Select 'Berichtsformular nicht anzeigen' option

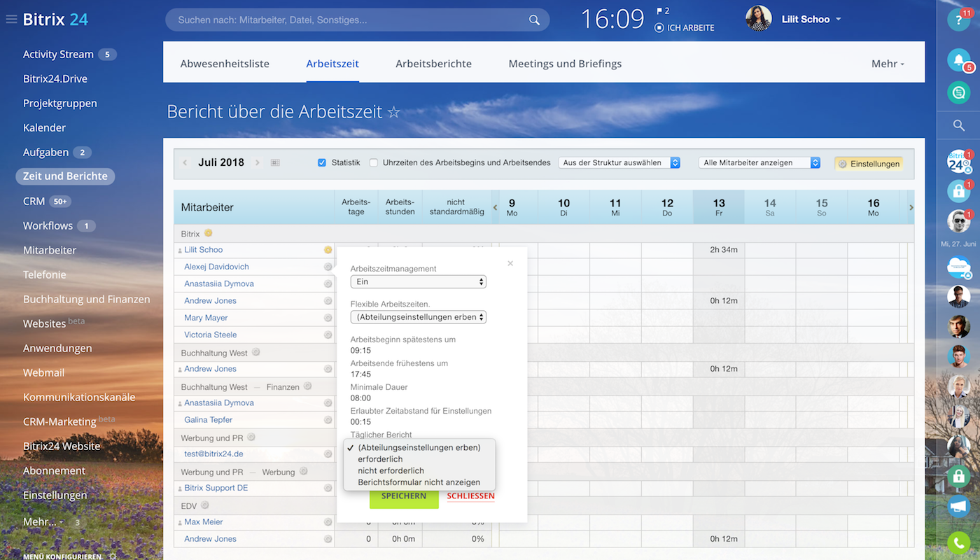click(419, 482)
